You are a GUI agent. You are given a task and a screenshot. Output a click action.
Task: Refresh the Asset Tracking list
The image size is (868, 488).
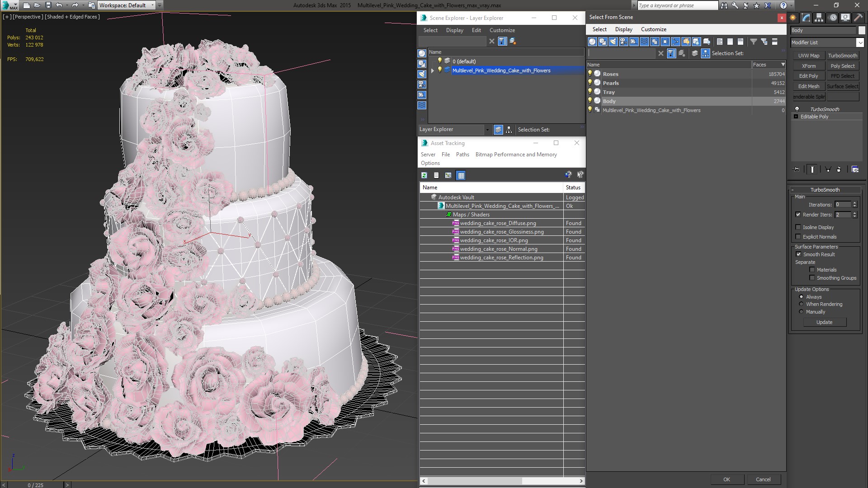(424, 175)
